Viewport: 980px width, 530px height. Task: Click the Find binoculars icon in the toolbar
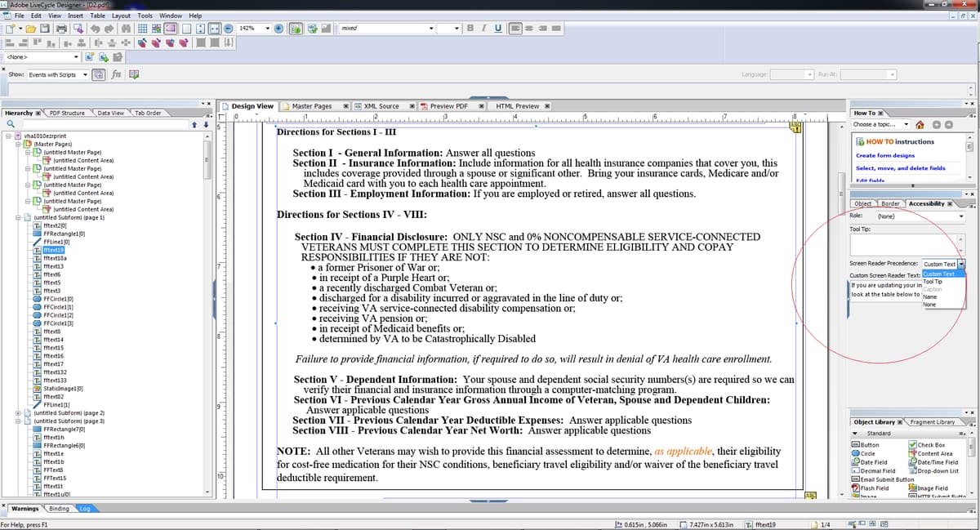[x=125, y=28]
